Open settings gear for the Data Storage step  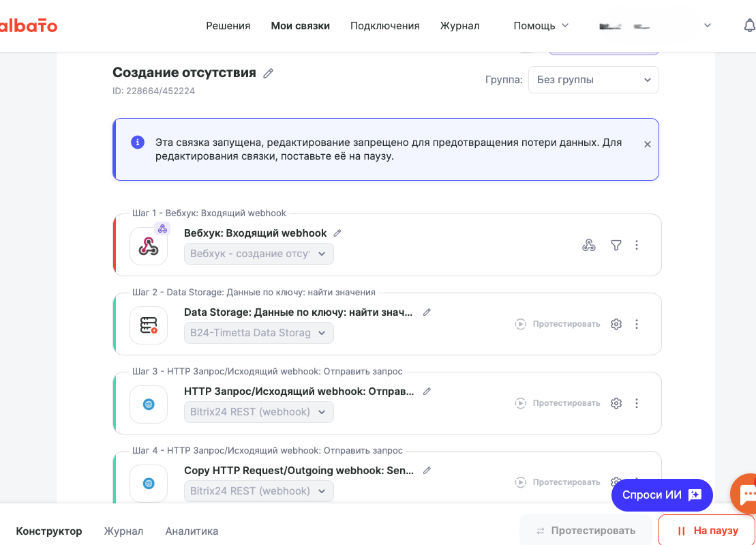[616, 324]
